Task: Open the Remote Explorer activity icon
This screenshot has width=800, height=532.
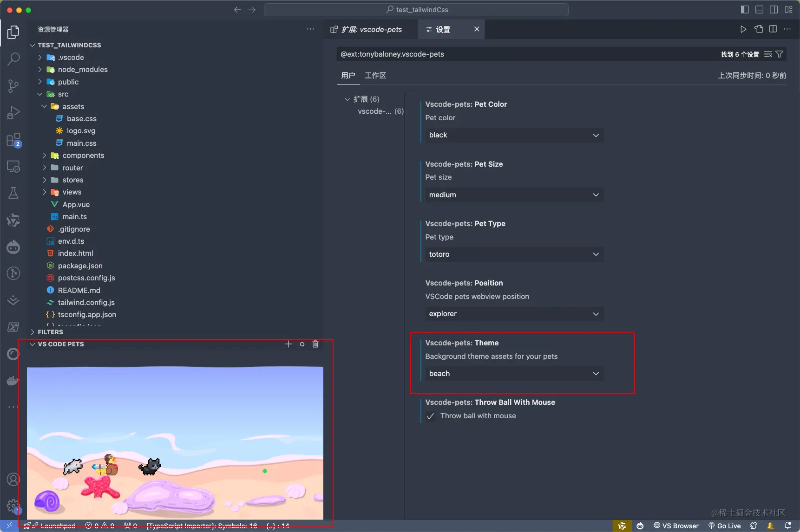Action: [x=13, y=166]
